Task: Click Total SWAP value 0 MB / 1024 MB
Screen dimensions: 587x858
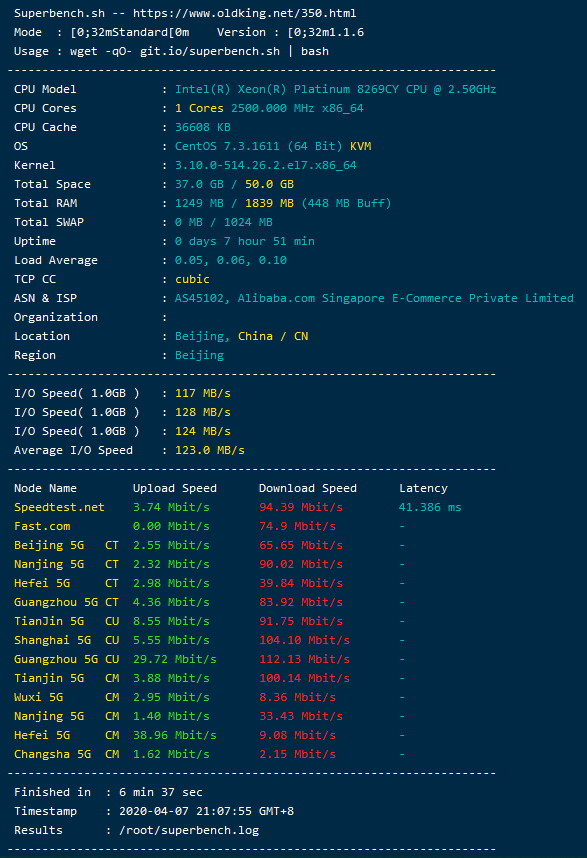Action: (224, 222)
